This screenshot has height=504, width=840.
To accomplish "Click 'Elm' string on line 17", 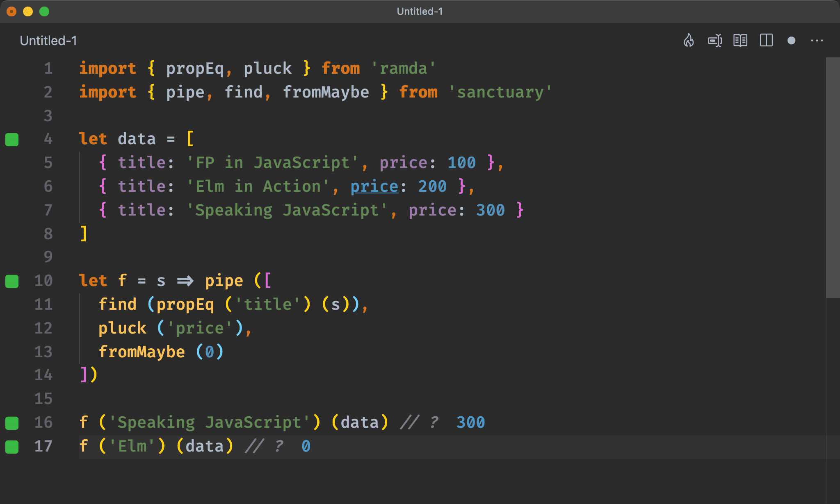I will 132,446.
